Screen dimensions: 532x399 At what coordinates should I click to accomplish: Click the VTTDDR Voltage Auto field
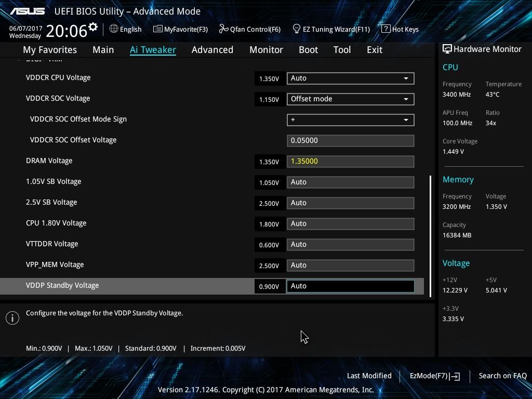pyautogui.click(x=351, y=244)
